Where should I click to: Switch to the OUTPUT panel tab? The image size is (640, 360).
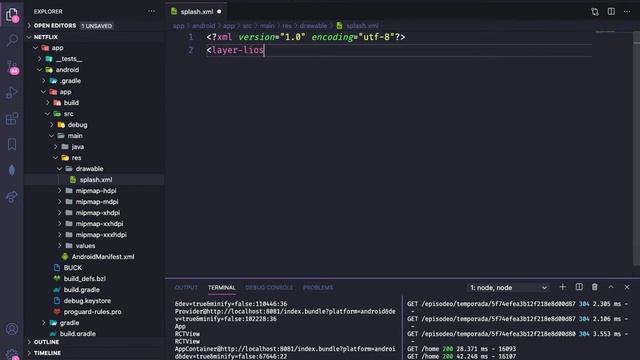(186, 287)
